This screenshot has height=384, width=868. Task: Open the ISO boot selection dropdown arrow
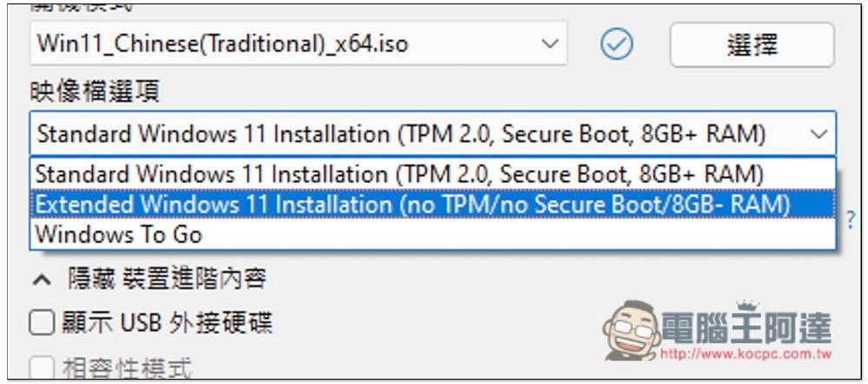(549, 43)
